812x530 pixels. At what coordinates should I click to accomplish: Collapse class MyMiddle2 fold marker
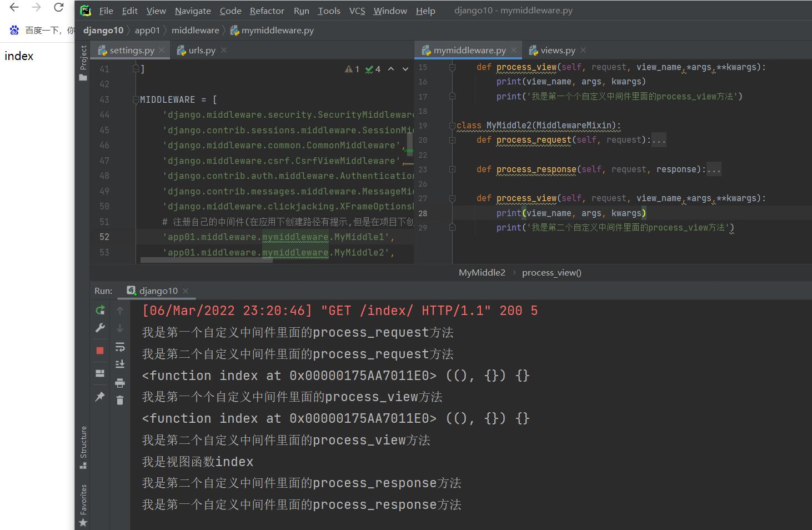point(452,126)
